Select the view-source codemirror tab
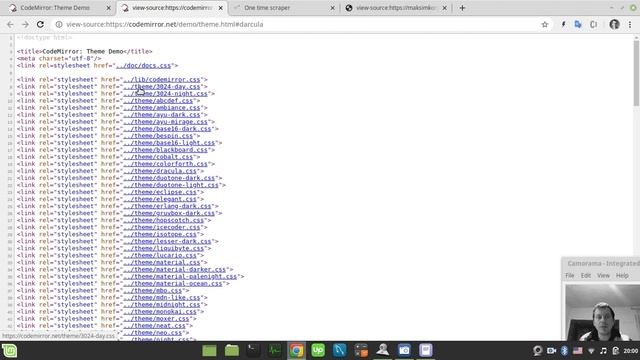Image resolution: width=640 pixels, height=360 pixels. point(171,8)
